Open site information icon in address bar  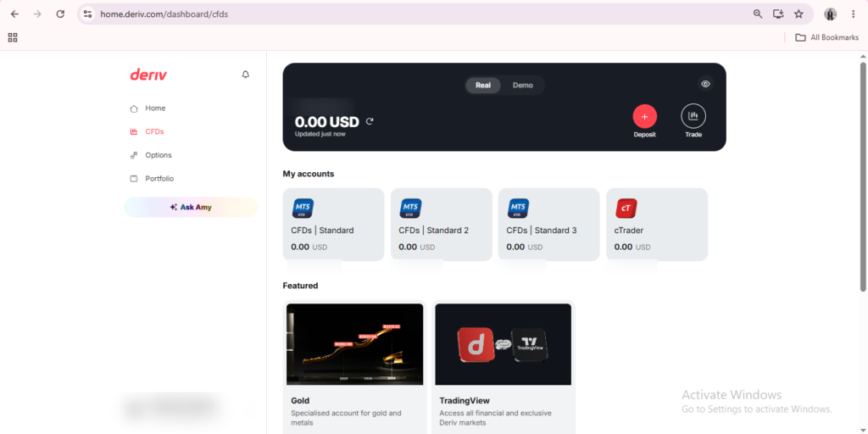click(87, 14)
